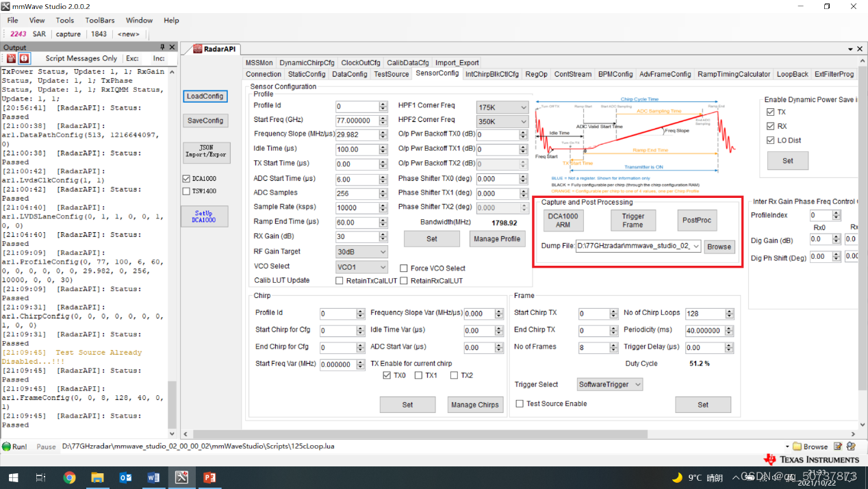
Task: Open File Explorer from the taskbar
Action: coord(97,477)
